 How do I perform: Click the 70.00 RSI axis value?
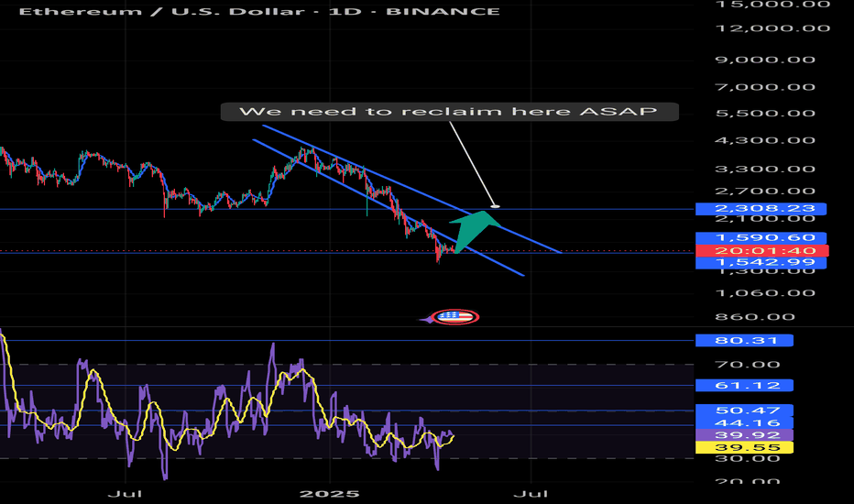click(748, 365)
